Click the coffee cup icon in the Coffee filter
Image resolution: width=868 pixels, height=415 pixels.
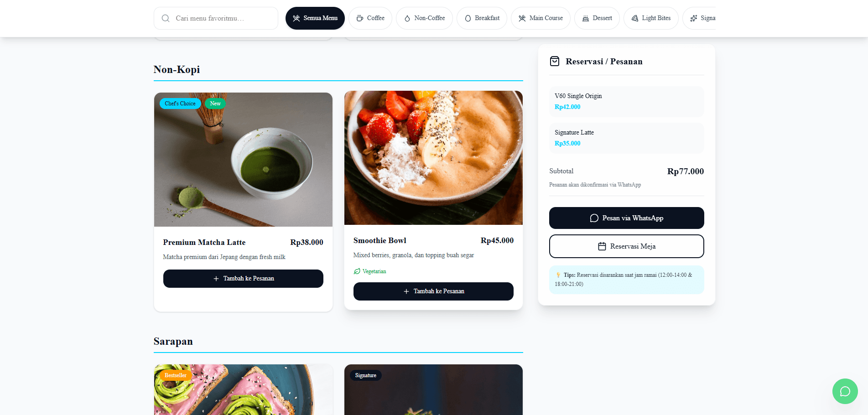pyautogui.click(x=360, y=18)
